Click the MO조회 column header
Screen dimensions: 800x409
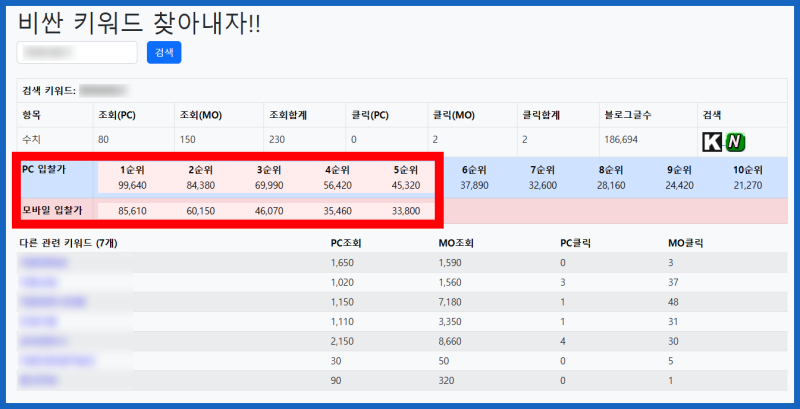click(x=456, y=243)
